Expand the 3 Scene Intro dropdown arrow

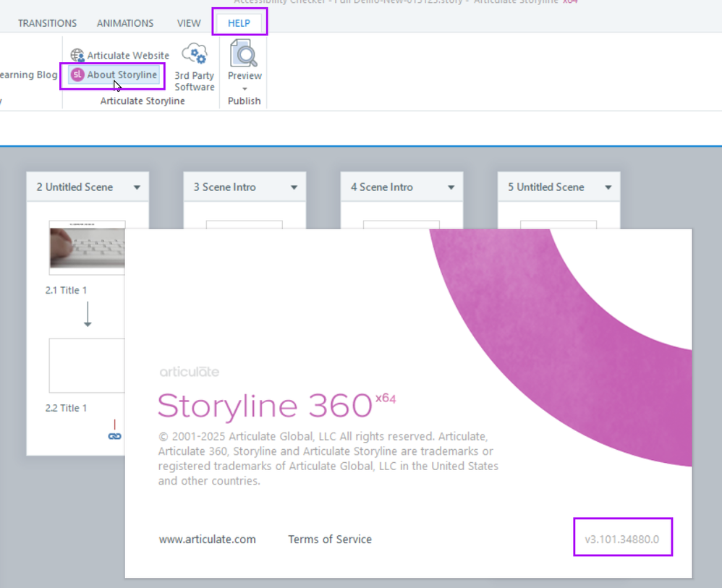pyautogui.click(x=294, y=187)
